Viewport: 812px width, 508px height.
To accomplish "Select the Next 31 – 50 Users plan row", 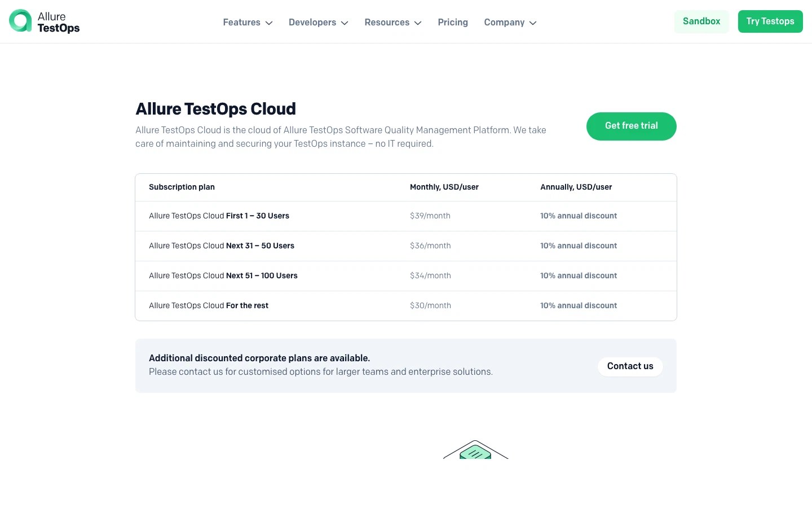I will click(222, 246).
